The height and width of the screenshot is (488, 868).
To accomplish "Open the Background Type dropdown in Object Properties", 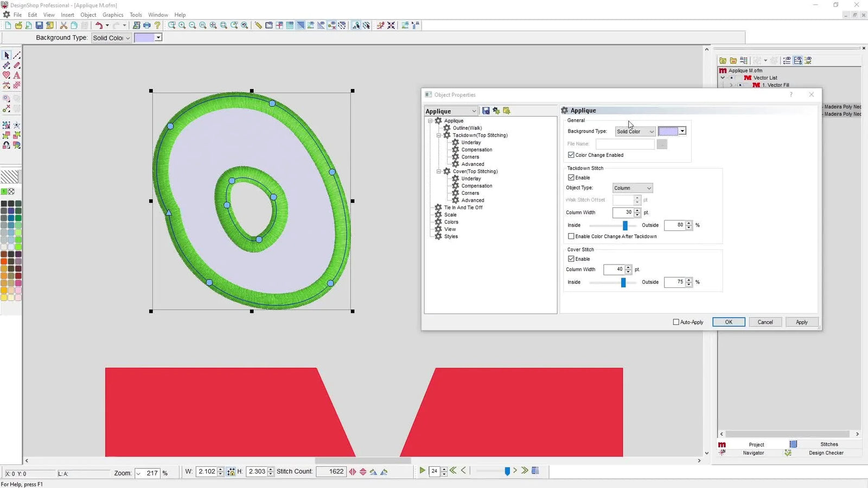I will [652, 131].
